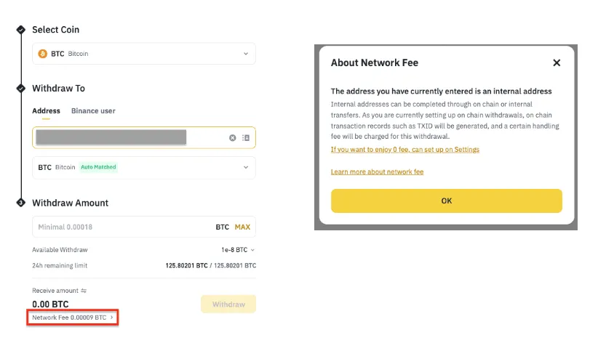Click the Withdraw Amount step 3 marker
This screenshot has height=364, width=598.
[20, 203]
